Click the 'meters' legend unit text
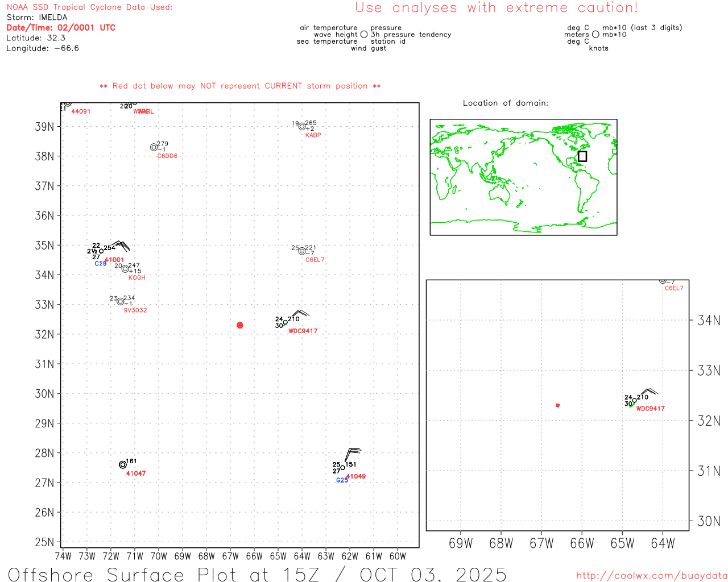 [577, 35]
